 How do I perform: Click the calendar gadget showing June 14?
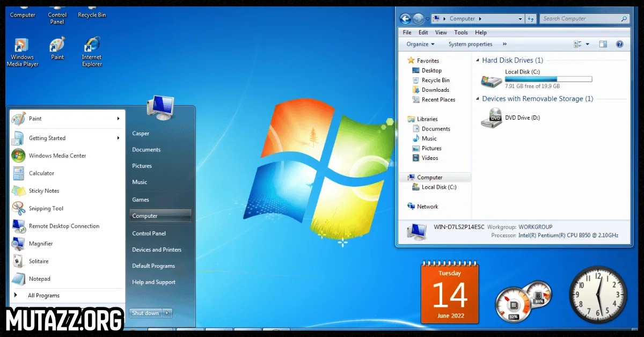tap(450, 292)
